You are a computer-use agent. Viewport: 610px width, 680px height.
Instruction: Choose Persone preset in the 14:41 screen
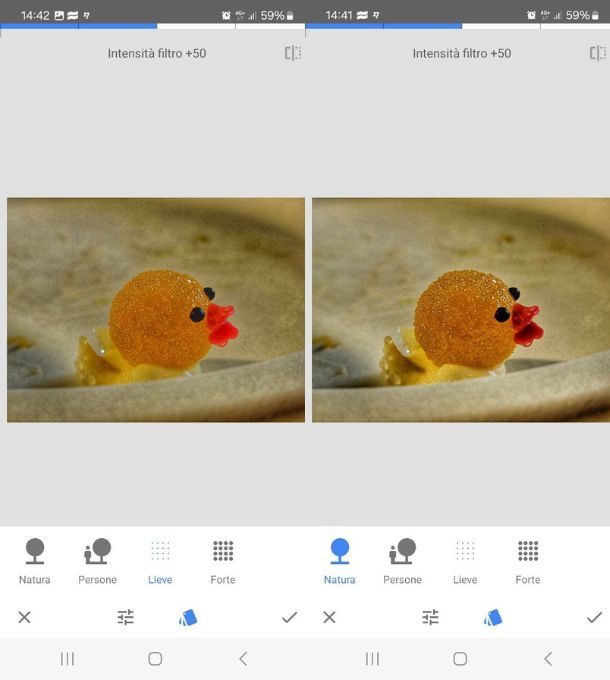402,560
